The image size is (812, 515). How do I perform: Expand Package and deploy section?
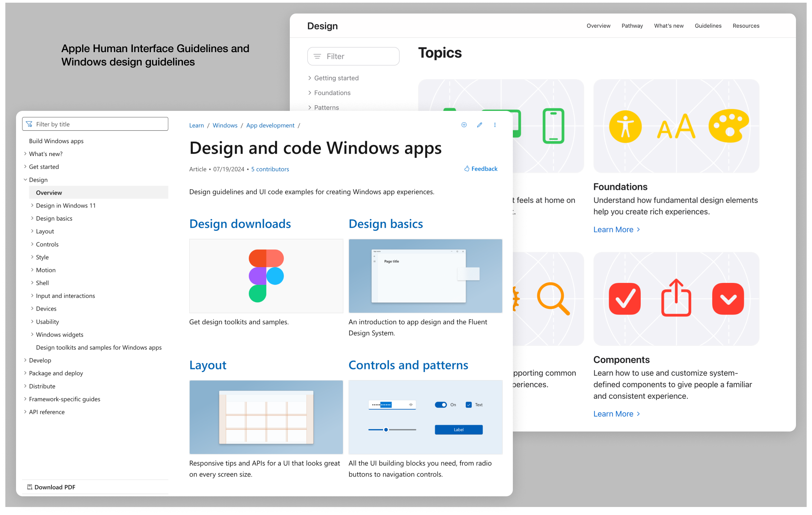[25, 373]
